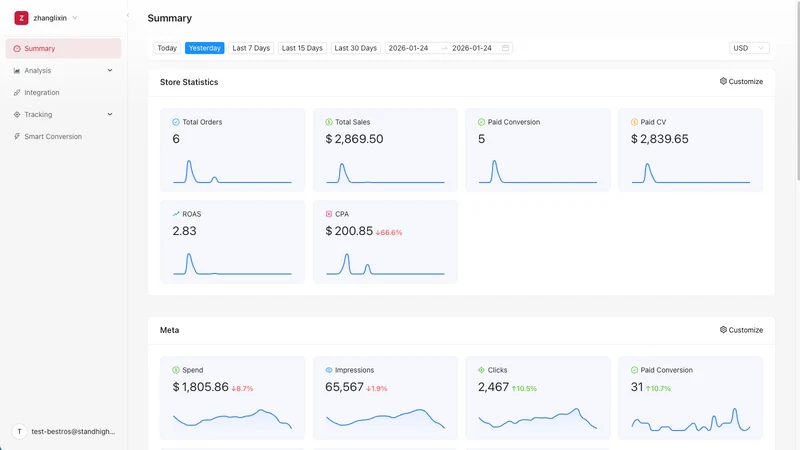Viewport: 800px width, 450px height.
Task: Customize the Meta section
Action: [741, 330]
